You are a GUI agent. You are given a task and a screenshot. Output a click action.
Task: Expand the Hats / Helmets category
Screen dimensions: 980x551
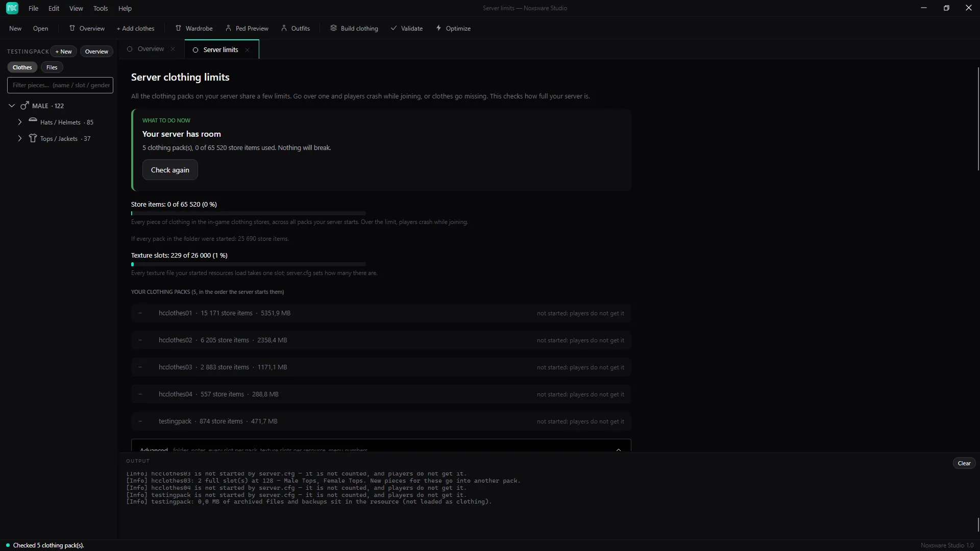[19, 122]
